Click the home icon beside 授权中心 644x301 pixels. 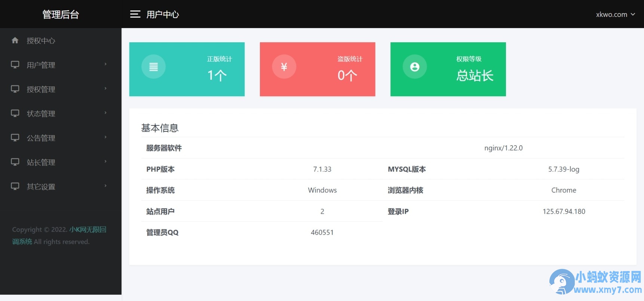(x=15, y=40)
